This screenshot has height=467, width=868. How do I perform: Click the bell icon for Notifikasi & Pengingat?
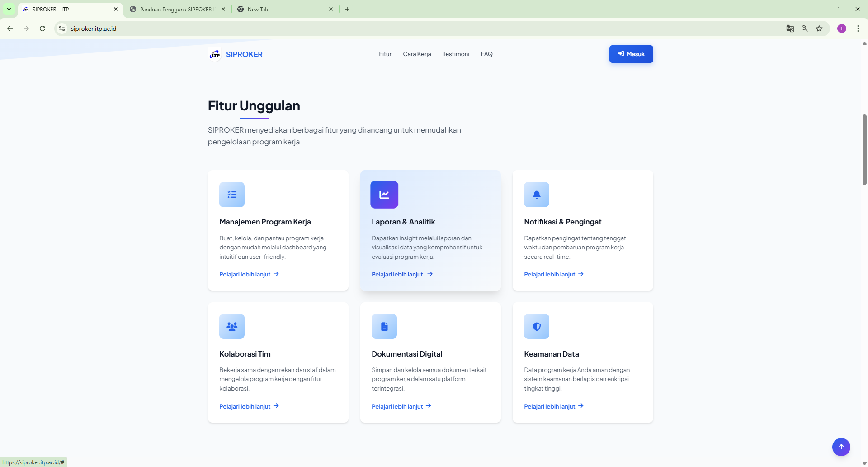(536, 195)
